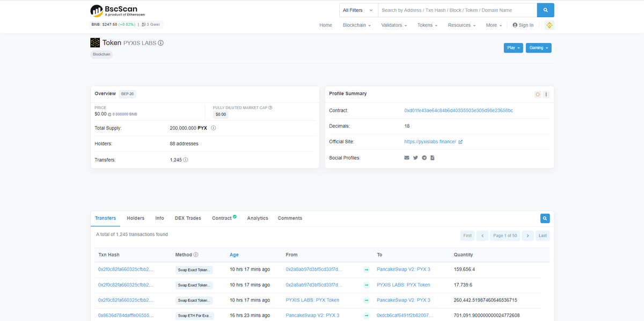Switch to the Holders tab

click(136, 218)
